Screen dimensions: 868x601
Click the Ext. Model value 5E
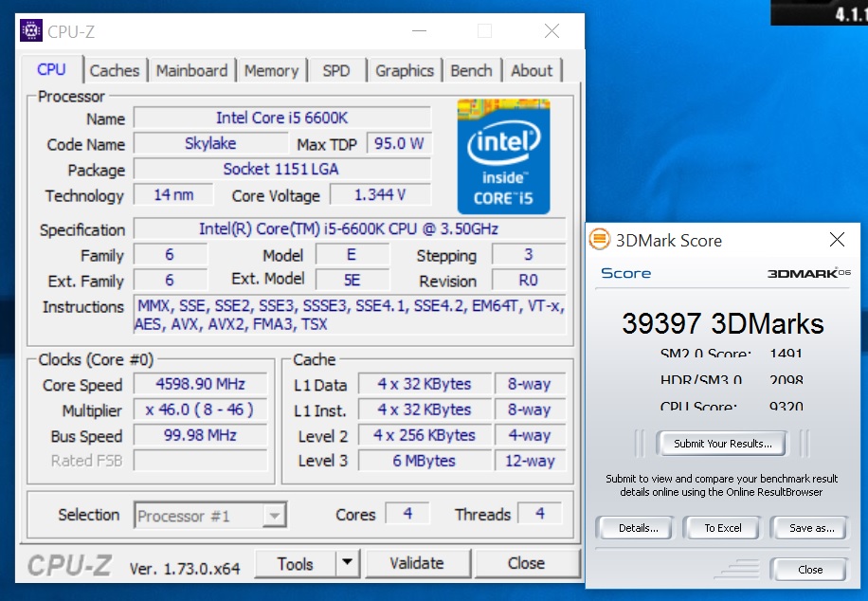click(352, 281)
